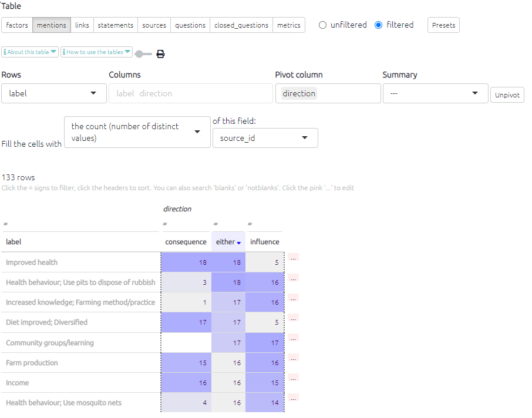Click the print table icon

[x=160, y=54]
